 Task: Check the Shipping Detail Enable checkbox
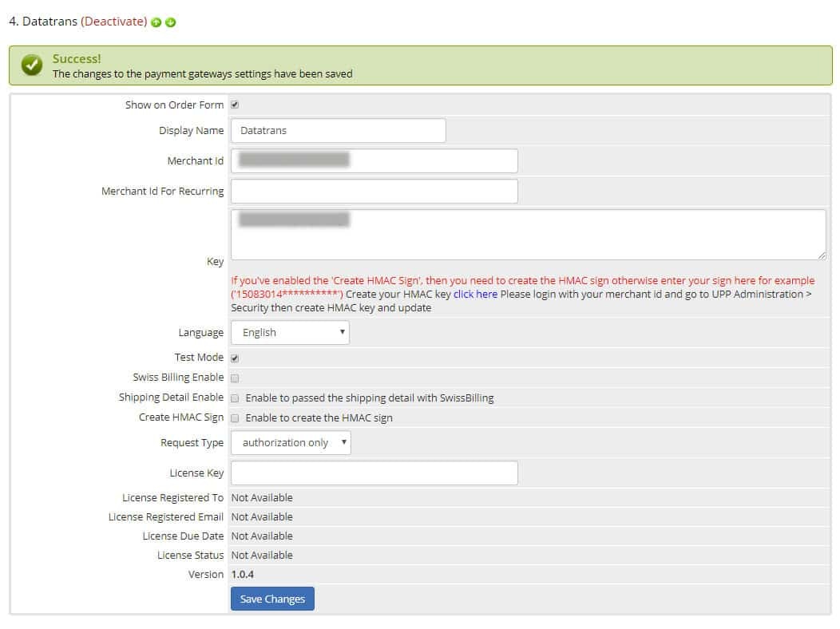[235, 398]
